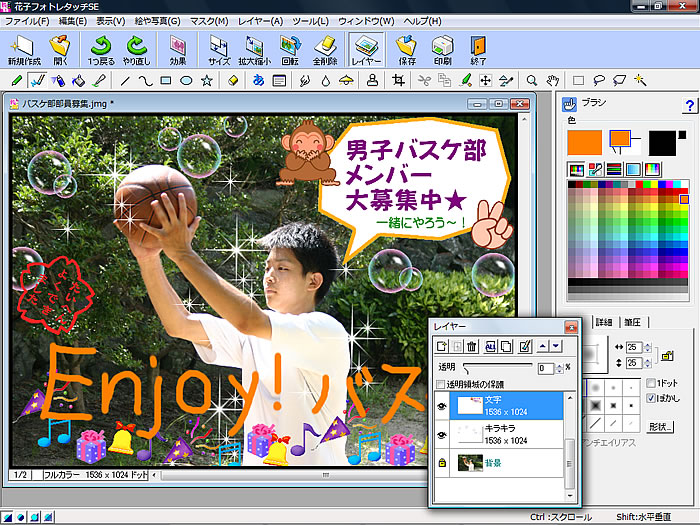Switch to the 詳細 tab
The image size is (700, 525).
604,322
